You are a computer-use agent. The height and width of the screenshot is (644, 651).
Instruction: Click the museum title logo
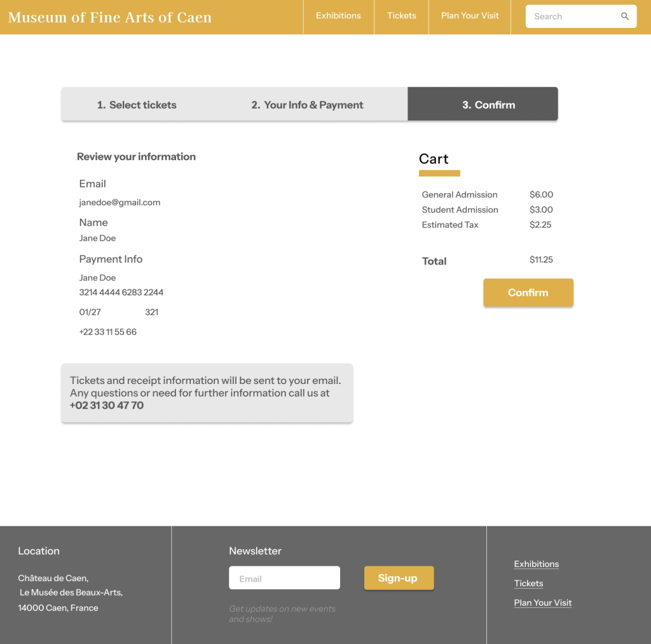coord(110,17)
